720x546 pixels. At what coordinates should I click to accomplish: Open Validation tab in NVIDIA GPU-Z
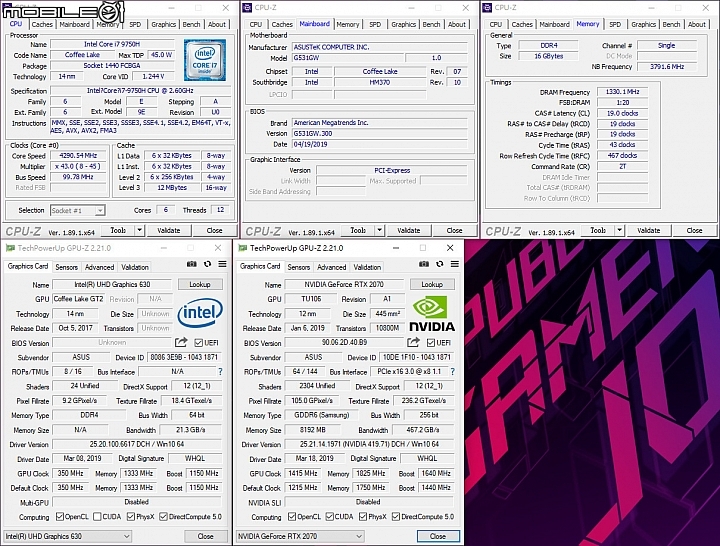[367, 267]
